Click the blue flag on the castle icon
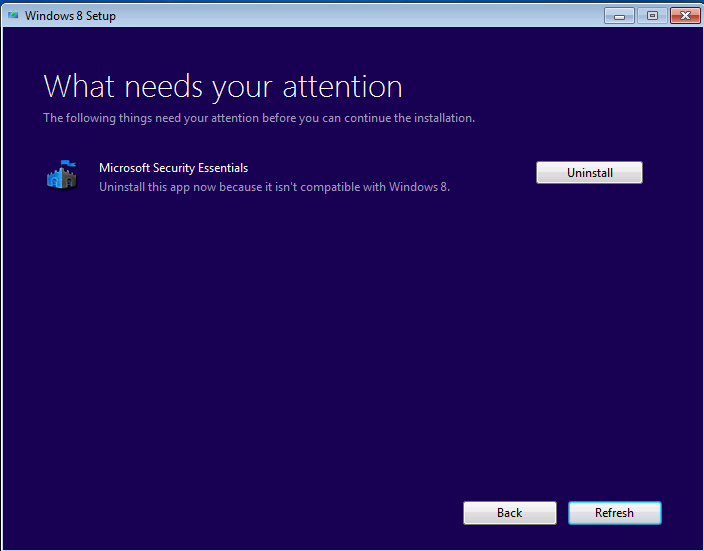 (67, 164)
